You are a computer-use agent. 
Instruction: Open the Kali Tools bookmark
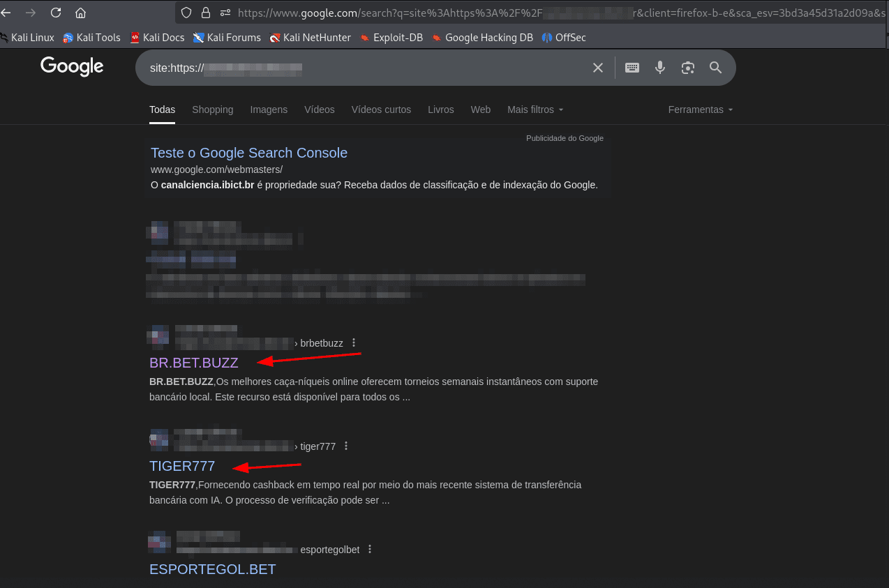(x=91, y=38)
